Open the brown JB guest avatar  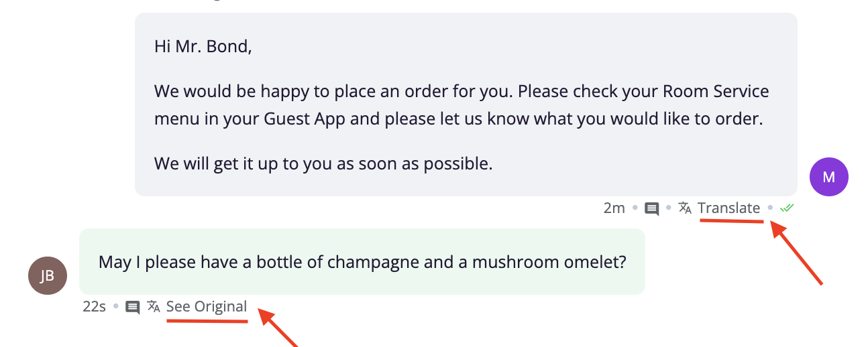(48, 276)
